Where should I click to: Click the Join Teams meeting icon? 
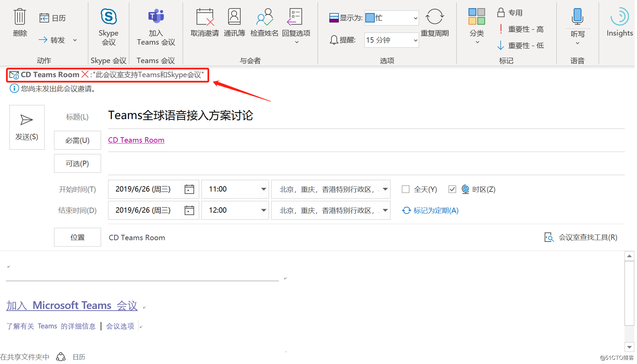click(156, 17)
